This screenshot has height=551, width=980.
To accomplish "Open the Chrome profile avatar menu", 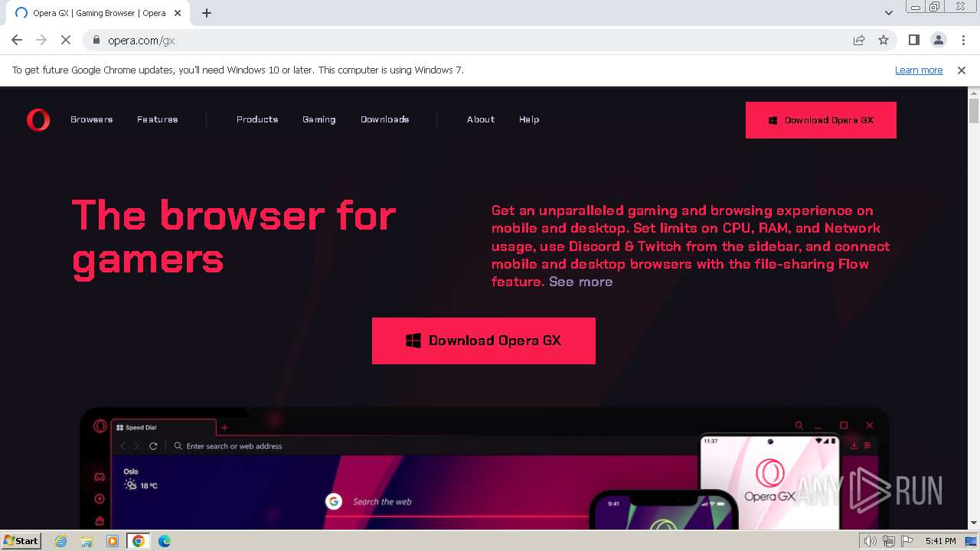I will pos(938,41).
